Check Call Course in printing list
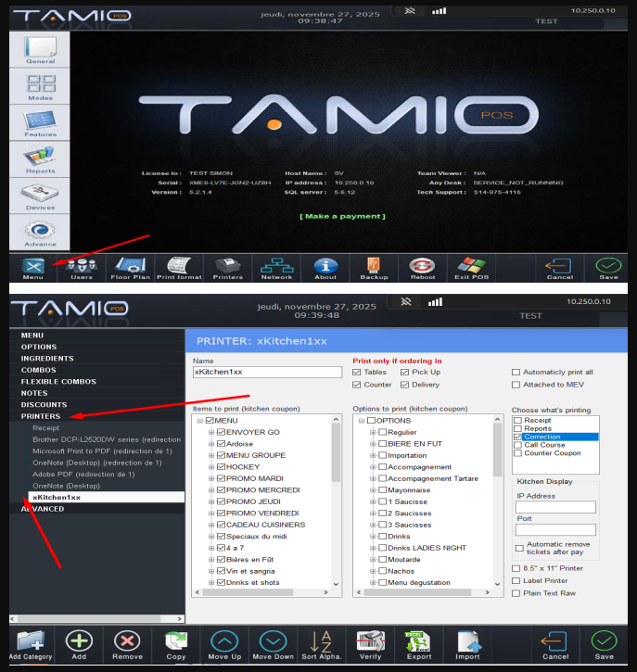 click(517, 445)
